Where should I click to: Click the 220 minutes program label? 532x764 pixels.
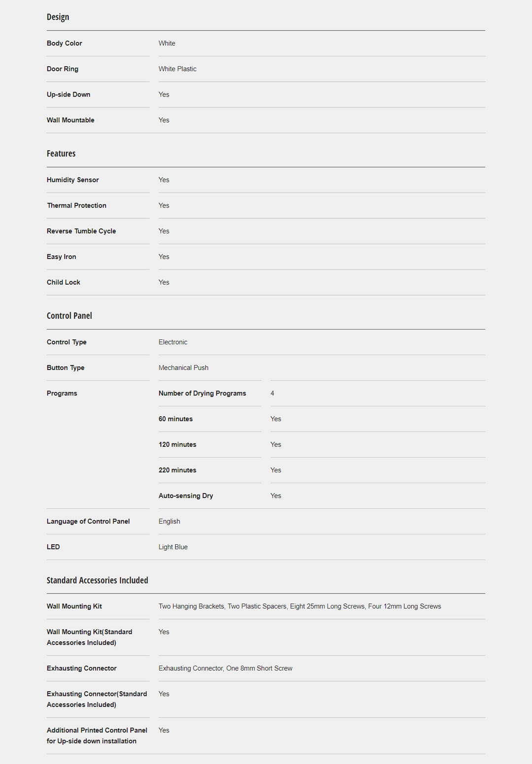tap(177, 470)
